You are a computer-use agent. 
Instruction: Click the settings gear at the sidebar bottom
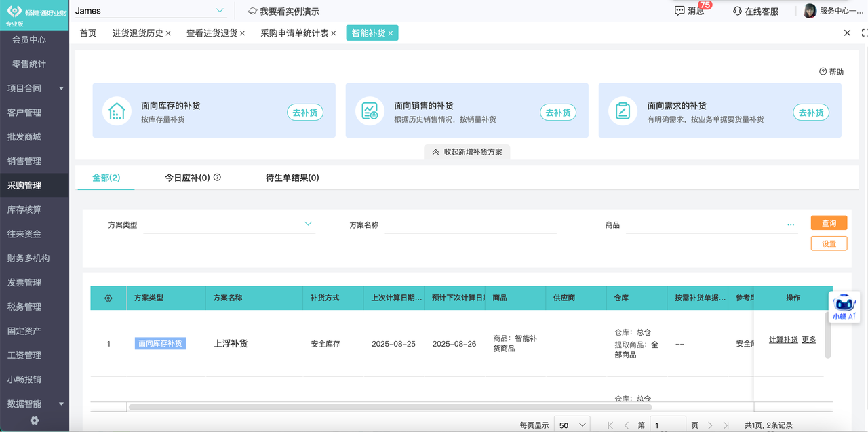click(x=35, y=420)
